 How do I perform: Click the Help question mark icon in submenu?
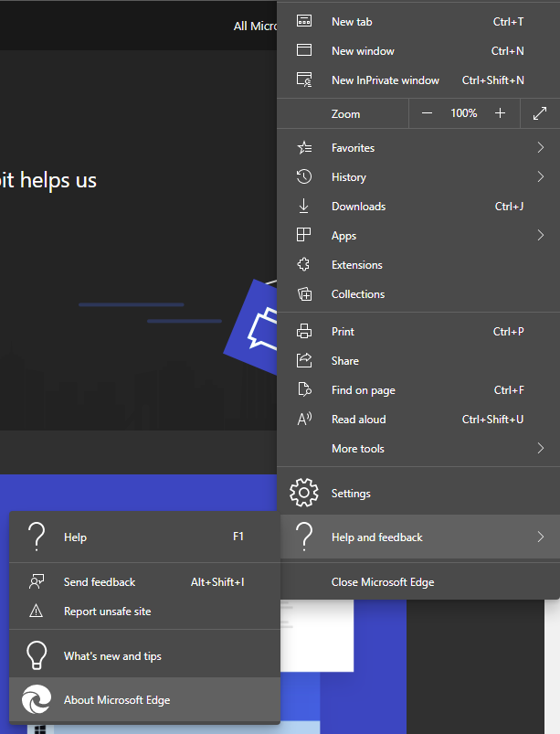(36, 537)
